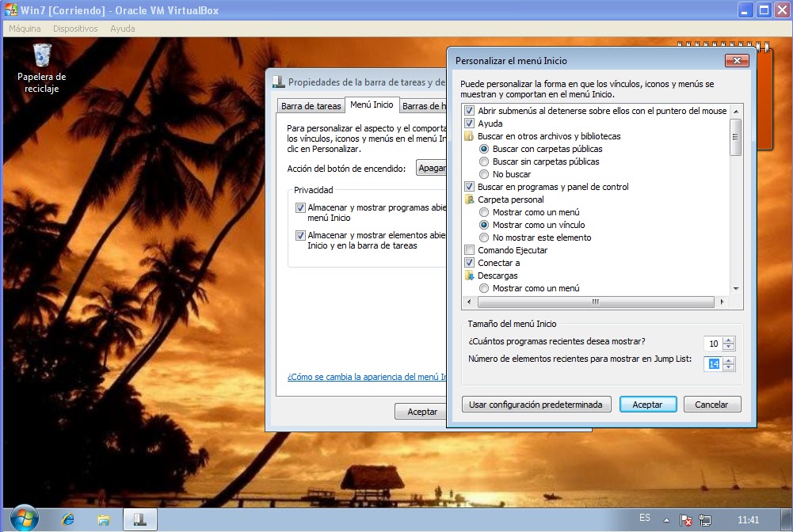
Task: Click horizontal scrollbar left arrow
Action: pyautogui.click(x=469, y=302)
